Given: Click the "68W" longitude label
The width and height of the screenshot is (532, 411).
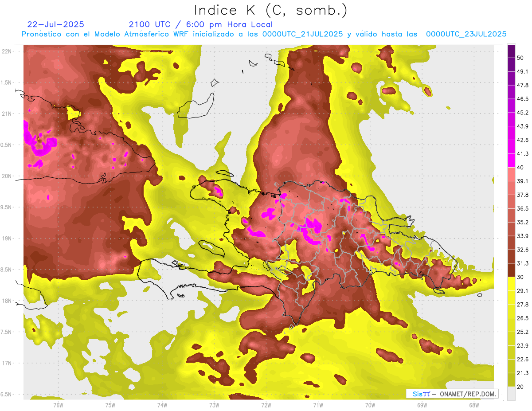Looking at the screenshot, I should [474, 405].
